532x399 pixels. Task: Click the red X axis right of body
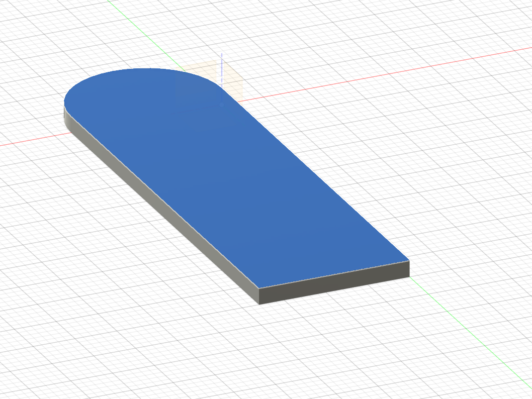coord(402,72)
